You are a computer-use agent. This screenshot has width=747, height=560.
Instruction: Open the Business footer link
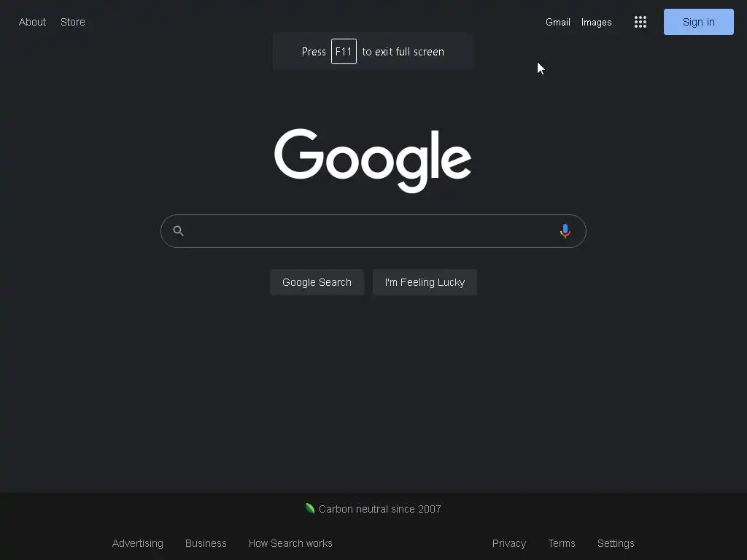point(206,543)
